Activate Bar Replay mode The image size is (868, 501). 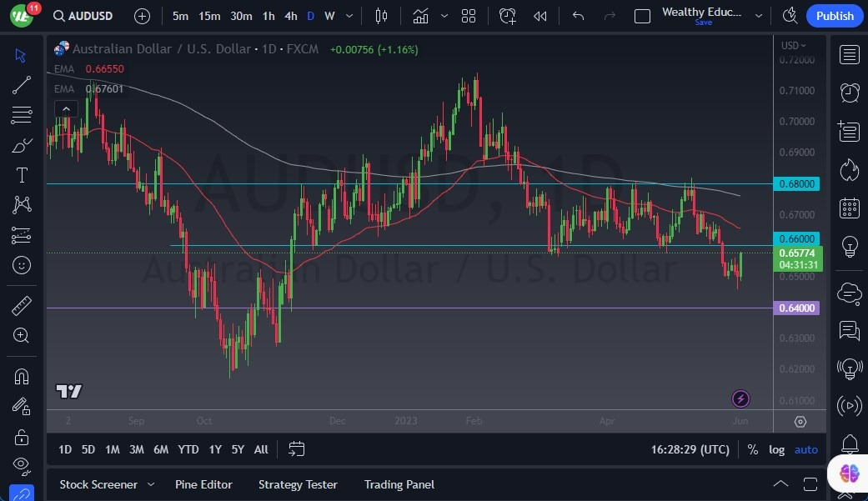tap(539, 15)
